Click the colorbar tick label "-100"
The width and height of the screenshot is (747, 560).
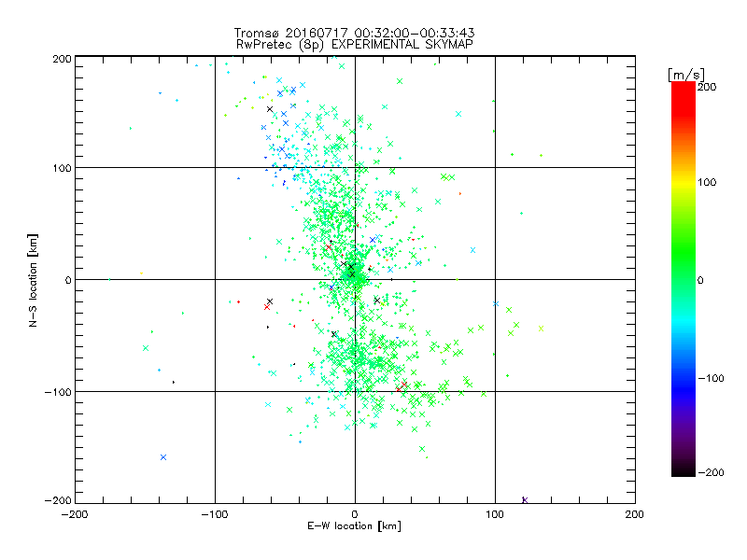point(711,378)
